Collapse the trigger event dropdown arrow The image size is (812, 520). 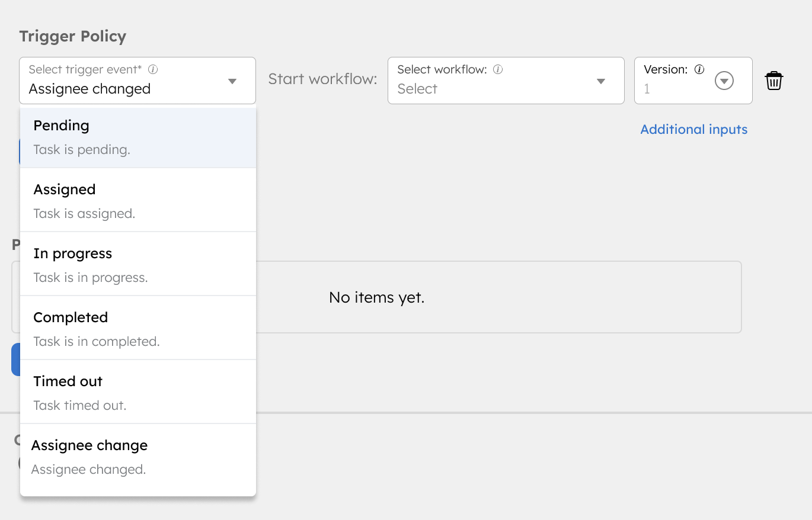(232, 81)
